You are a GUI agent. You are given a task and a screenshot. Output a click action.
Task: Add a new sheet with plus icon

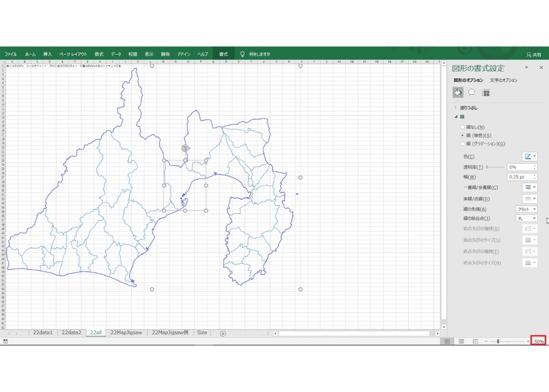coord(223,334)
